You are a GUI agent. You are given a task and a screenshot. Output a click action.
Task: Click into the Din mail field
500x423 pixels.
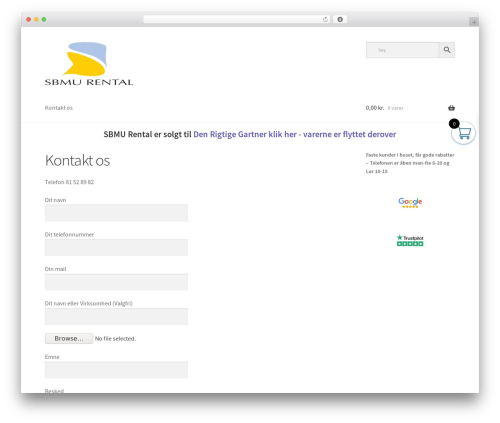(116, 282)
